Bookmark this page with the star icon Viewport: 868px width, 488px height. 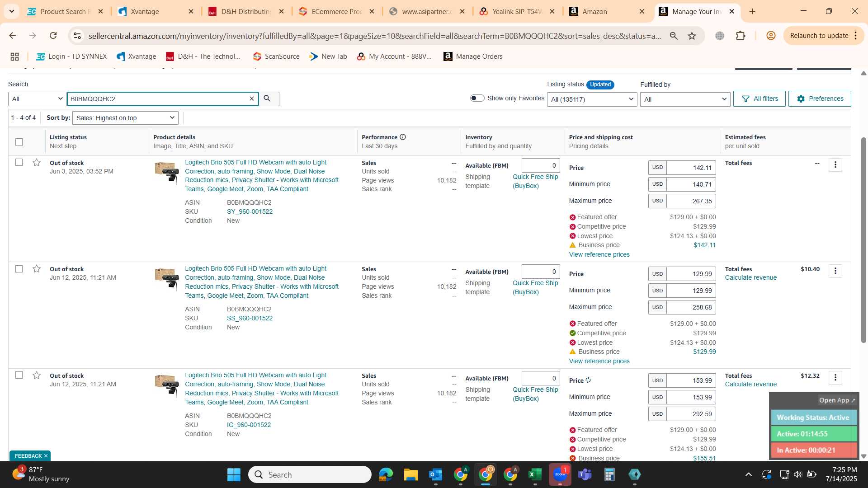click(692, 36)
